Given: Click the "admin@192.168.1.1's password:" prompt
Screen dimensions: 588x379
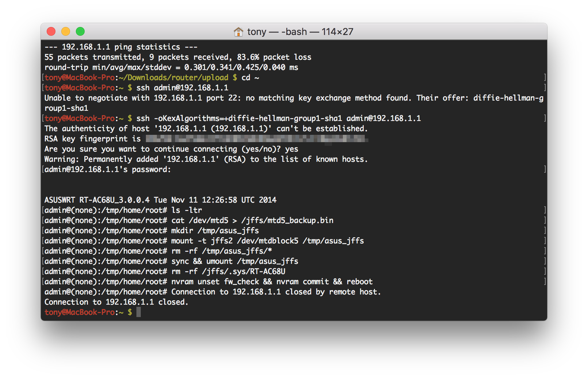Looking at the screenshot, I should 108,169.
